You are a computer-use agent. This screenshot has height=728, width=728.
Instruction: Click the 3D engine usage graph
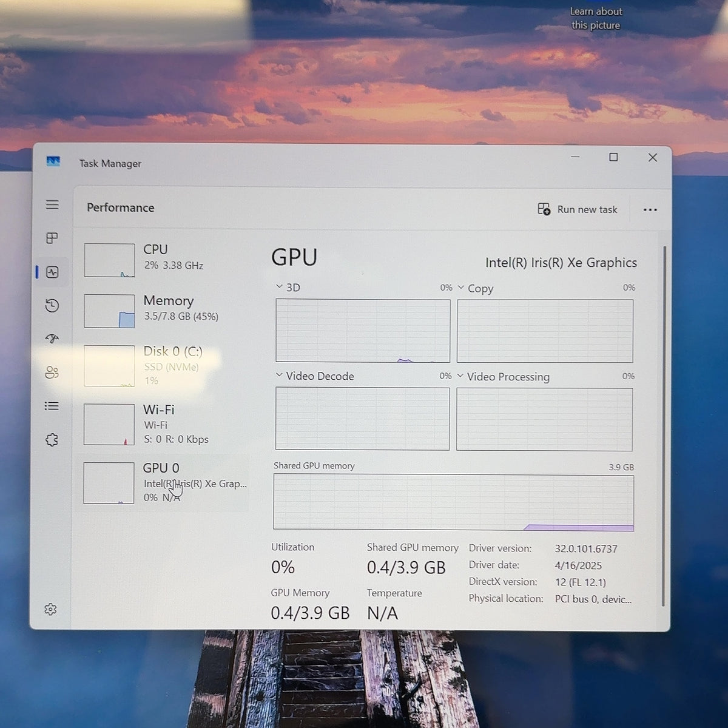tap(363, 331)
